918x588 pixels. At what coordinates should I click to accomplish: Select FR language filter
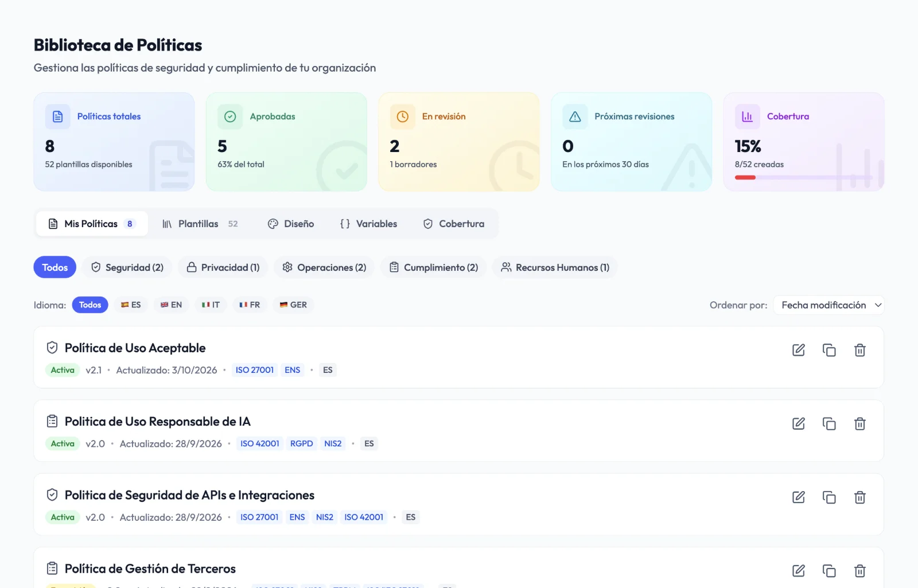point(250,305)
